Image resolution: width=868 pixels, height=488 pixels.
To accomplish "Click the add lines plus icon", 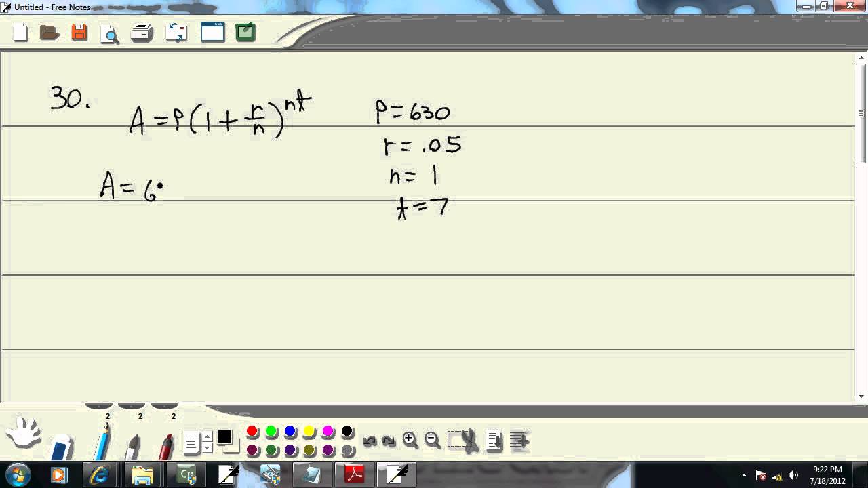I will click(x=519, y=441).
